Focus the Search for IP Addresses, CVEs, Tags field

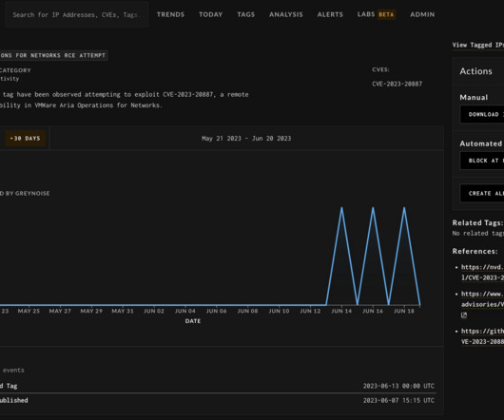tap(77, 15)
